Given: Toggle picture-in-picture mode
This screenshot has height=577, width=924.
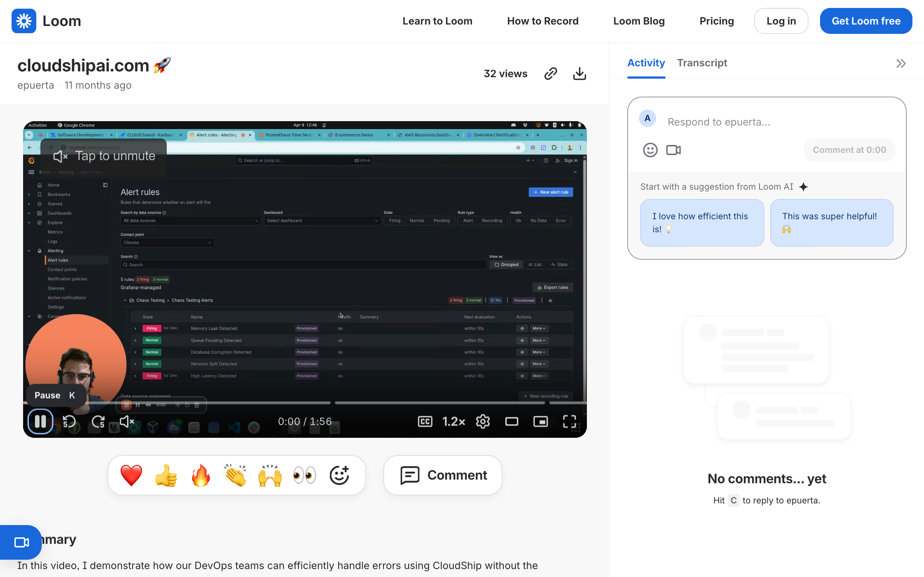Looking at the screenshot, I should point(540,421).
